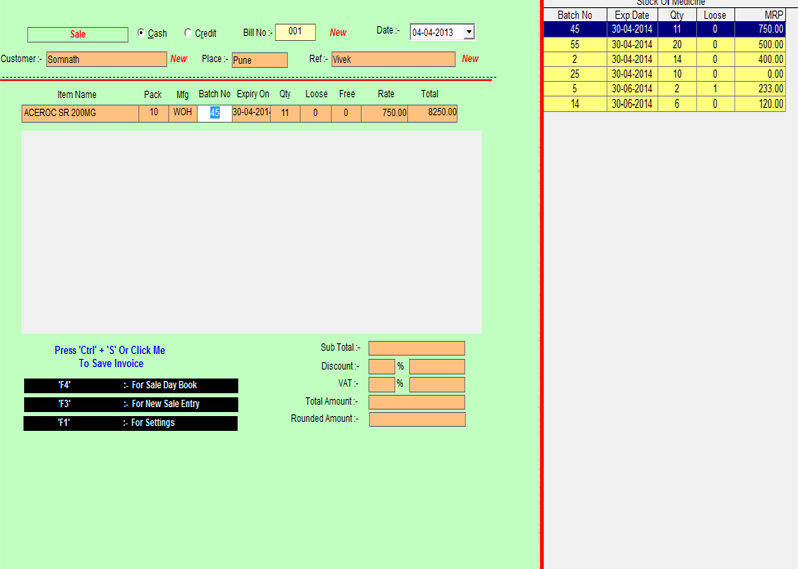Select stock row with batch 5
Screen dimensions: 798x569
coord(665,89)
